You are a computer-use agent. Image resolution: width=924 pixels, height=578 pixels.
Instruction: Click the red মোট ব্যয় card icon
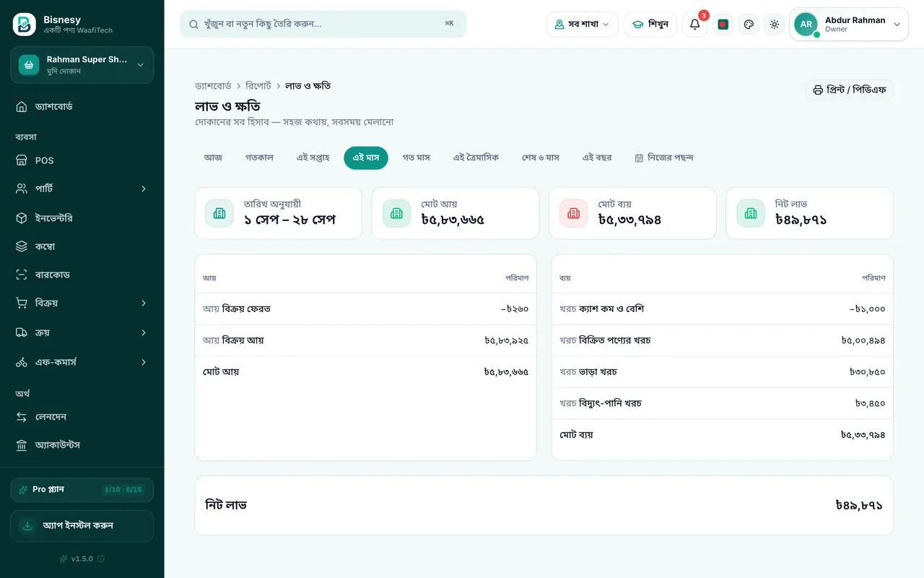(x=574, y=213)
